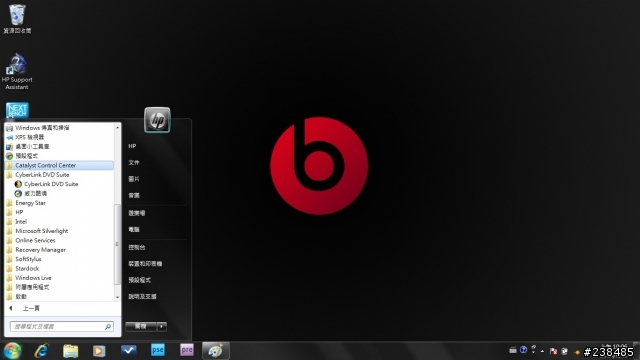Expand the Windows Live folder

click(x=59, y=278)
